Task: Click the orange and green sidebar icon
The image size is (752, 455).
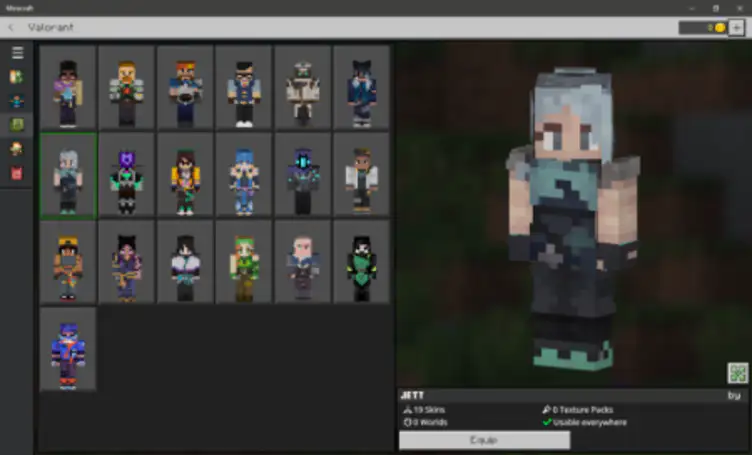Action: point(16,77)
